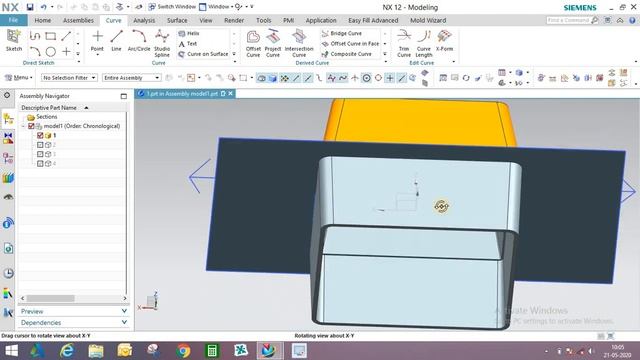Image resolution: width=640 pixels, height=360 pixels.
Task: Click the resource bar options gear icon
Action: [7, 95]
